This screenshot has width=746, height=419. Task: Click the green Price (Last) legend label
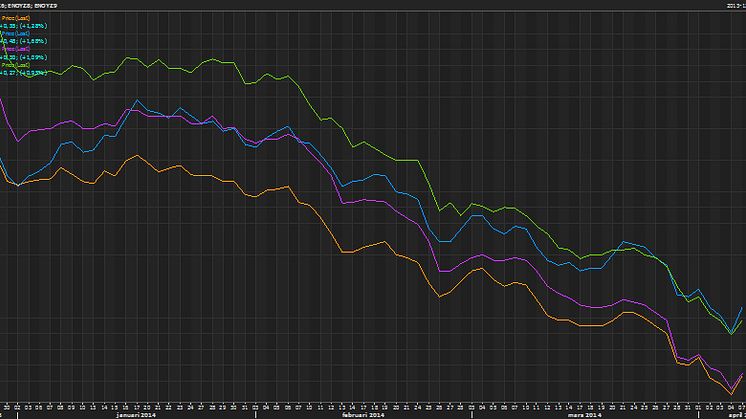(16, 66)
